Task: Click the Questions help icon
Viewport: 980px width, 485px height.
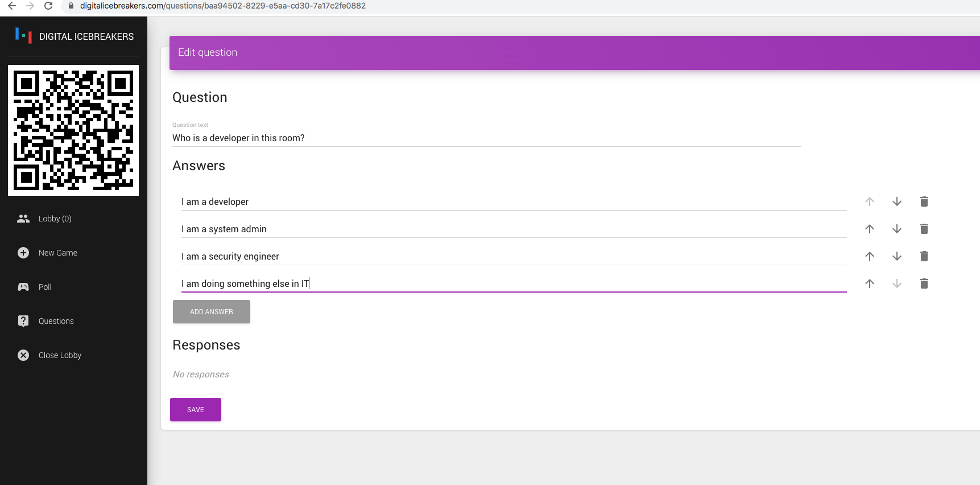Action: (23, 321)
